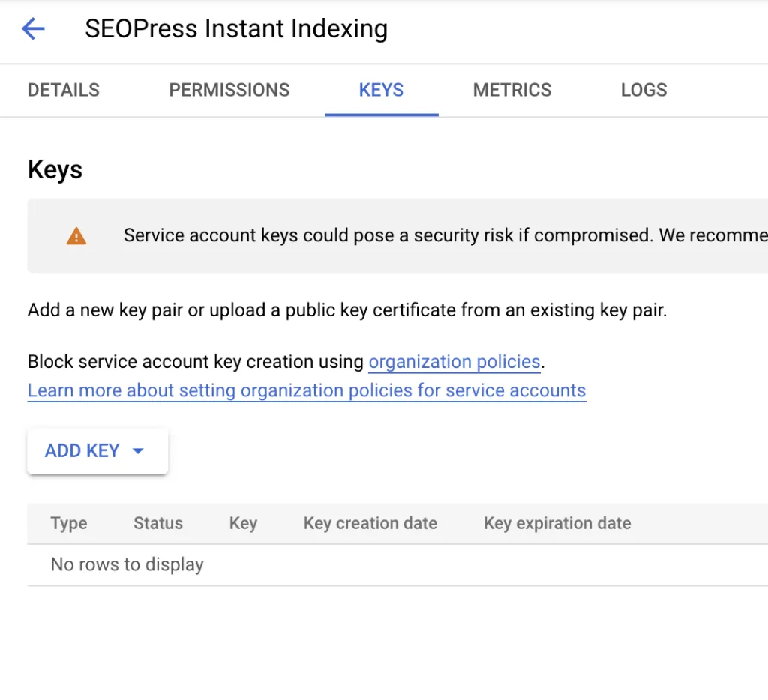Viewport: 768px width, 700px height.
Task: Click the No rows to display row
Action: click(x=127, y=564)
